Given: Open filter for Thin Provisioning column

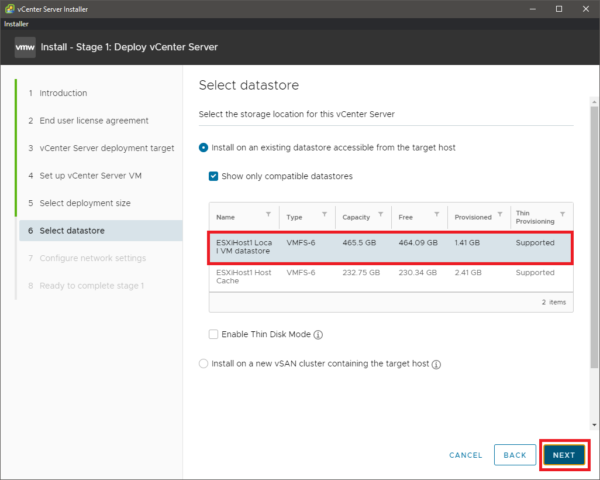Looking at the screenshot, I should pos(562,214).
